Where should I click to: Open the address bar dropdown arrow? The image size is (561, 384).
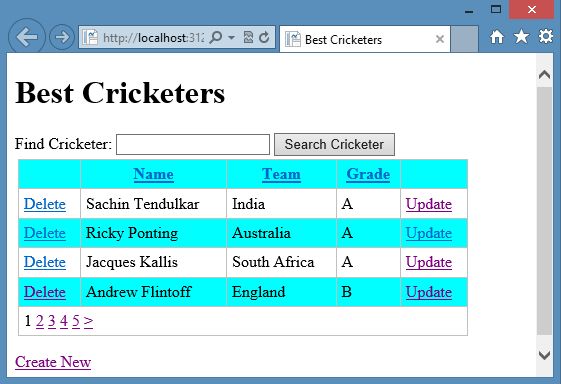pos(231,37)
